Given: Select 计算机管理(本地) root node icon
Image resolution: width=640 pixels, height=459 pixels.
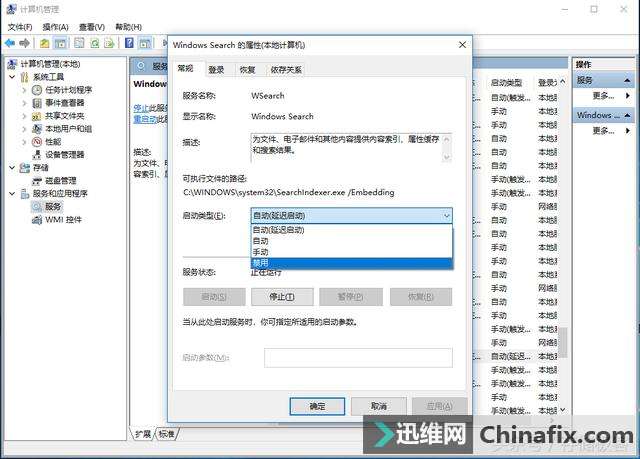Looking at the screenshot, I should [x=13, y=64].
